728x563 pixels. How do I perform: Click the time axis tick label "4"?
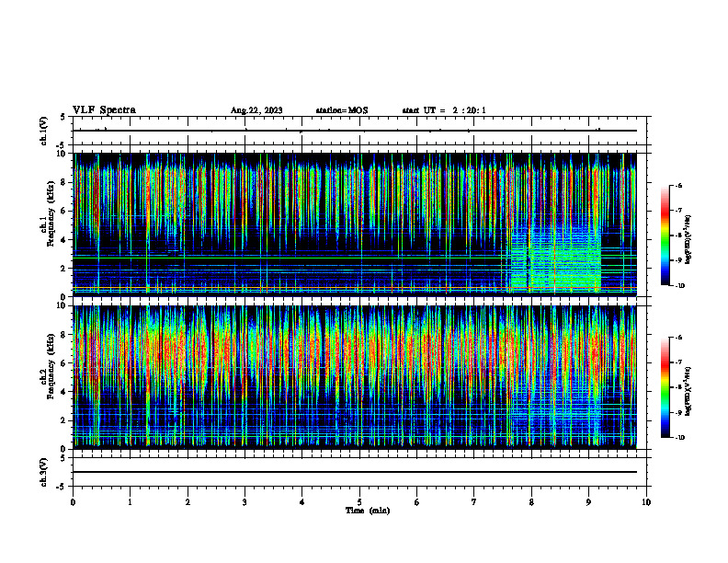click(302, 502)
